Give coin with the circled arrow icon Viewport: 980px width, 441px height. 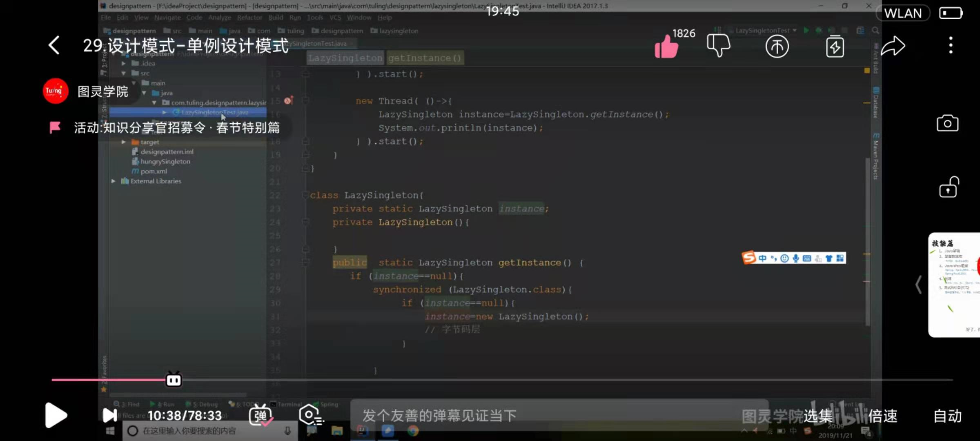[x=777, y=46]
